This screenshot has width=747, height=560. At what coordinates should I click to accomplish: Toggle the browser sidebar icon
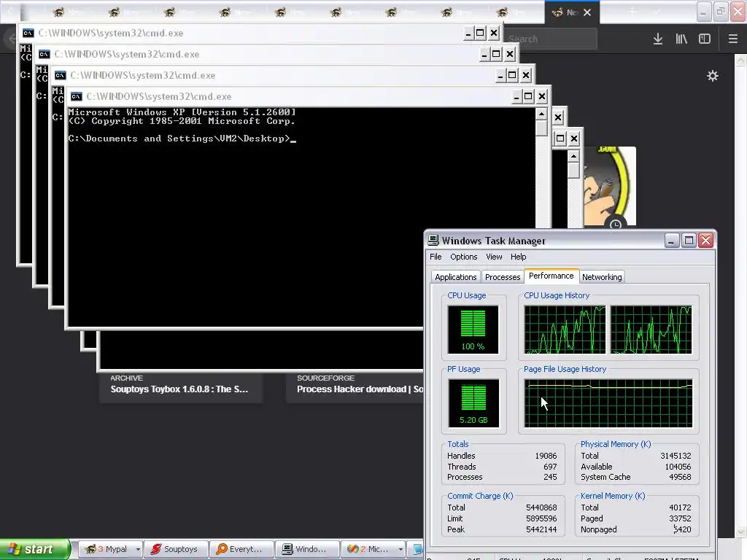(x=705, y=39)
